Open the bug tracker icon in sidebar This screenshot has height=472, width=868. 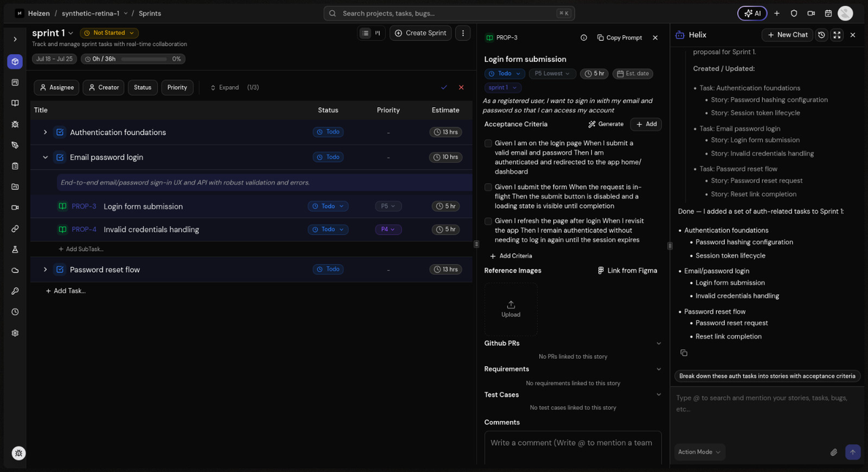coord(15,124)
